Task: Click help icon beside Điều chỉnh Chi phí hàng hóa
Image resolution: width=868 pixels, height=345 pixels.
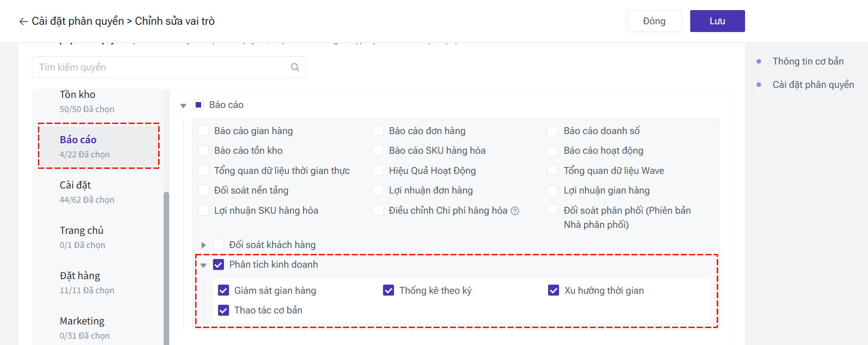Action: coord(515,211)
